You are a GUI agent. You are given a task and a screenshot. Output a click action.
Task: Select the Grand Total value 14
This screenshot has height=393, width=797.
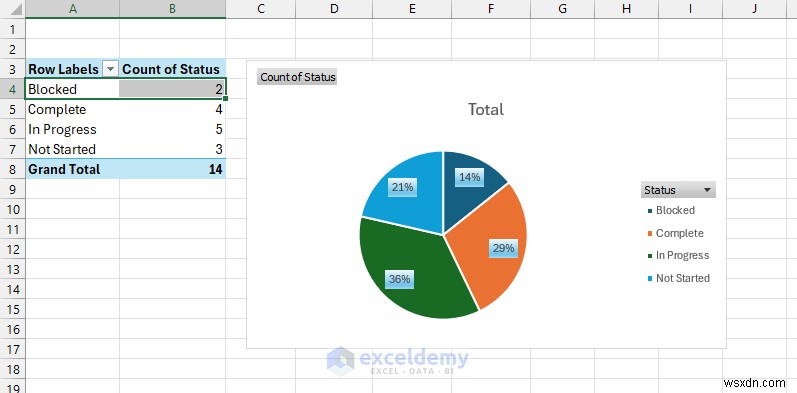click(172, 169)
